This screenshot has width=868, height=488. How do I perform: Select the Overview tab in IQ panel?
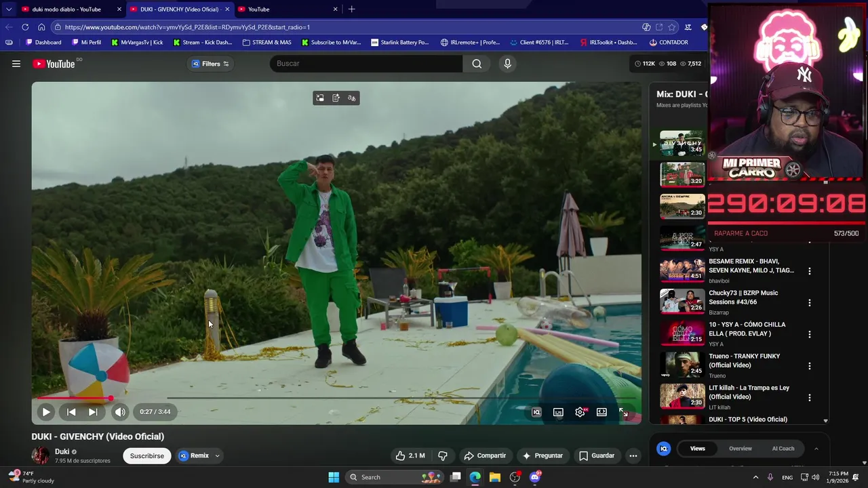click(741, 449)
